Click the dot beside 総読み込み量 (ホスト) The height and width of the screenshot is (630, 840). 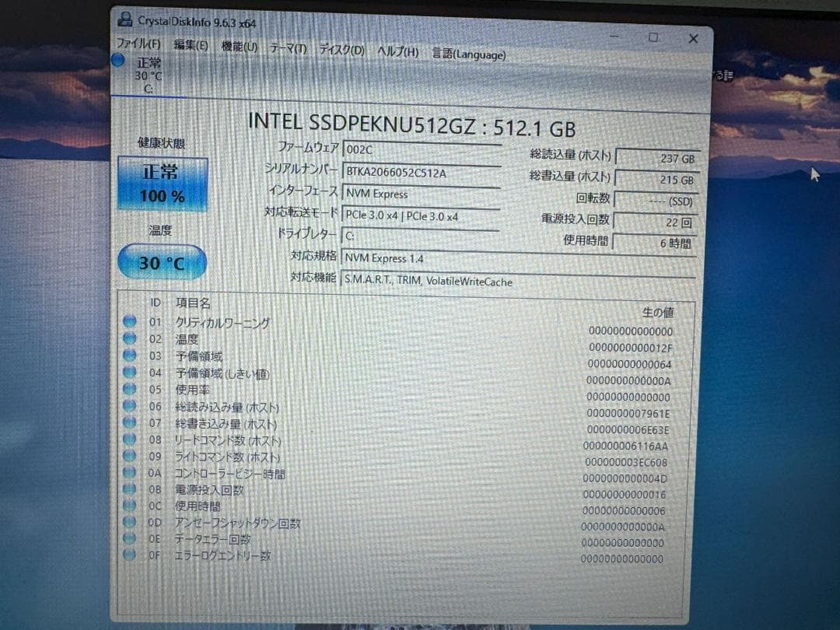(128, 406)
